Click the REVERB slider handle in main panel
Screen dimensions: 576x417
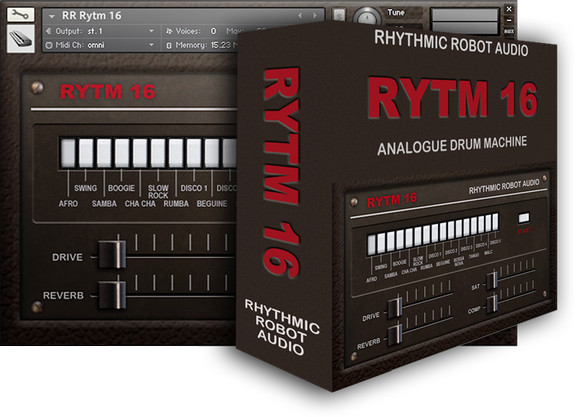point(112,294)
